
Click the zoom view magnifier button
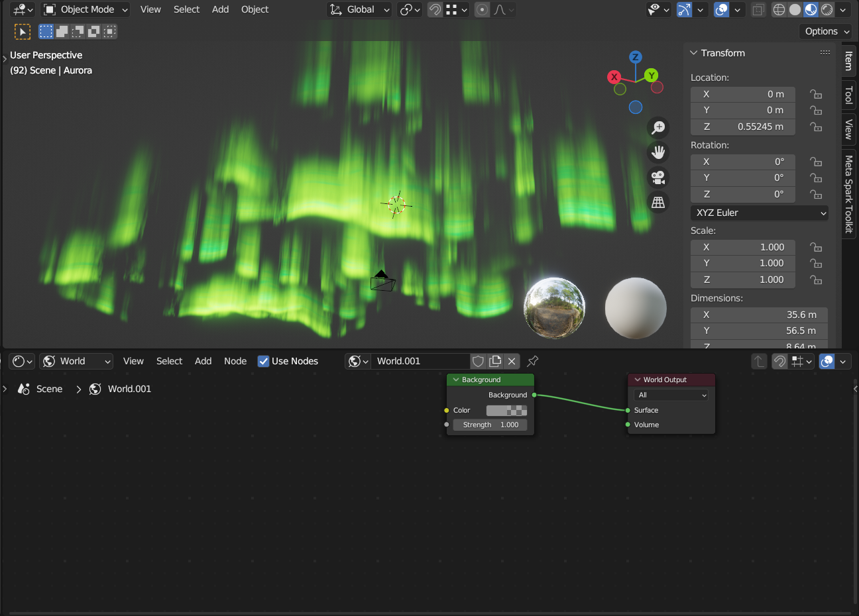click(x=658, y=127)
